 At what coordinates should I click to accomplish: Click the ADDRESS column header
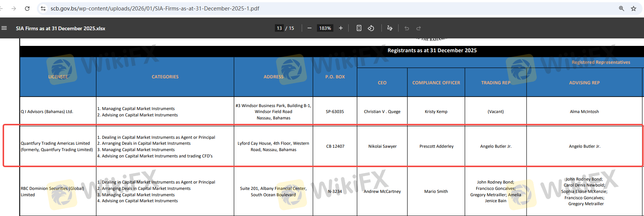[273, 77]
